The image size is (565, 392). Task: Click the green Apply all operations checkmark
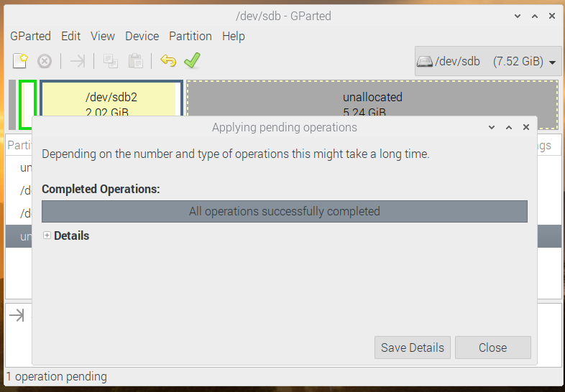[x=192, y=60]
